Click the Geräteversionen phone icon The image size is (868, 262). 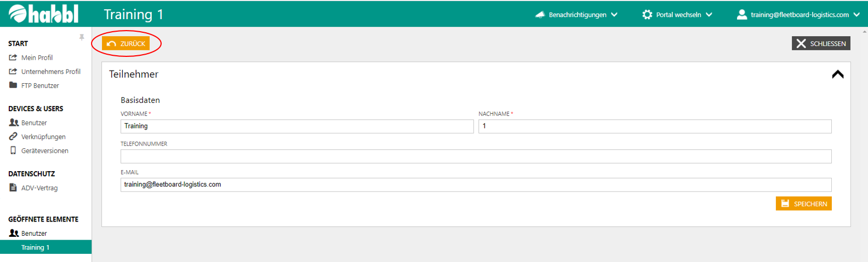pyautogui.click(x=13, y=150)
